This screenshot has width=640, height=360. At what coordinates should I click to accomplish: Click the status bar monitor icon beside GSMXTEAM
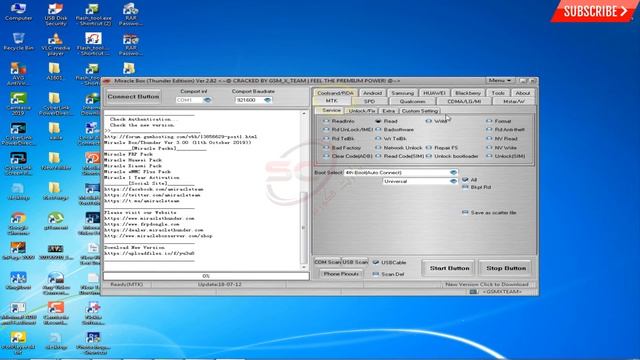pyautogui.click(x=473, y=292)
